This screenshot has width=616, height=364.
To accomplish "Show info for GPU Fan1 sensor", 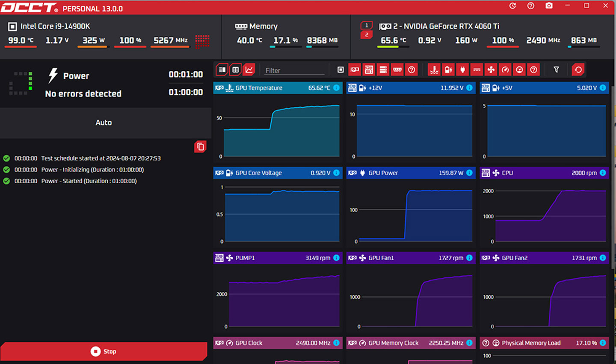I will pos(470,258).
